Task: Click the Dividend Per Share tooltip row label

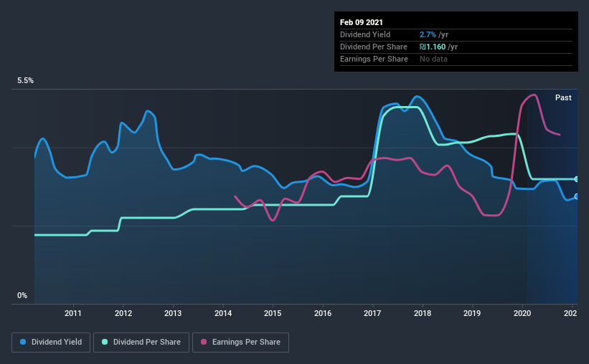Action: (373, 47)
